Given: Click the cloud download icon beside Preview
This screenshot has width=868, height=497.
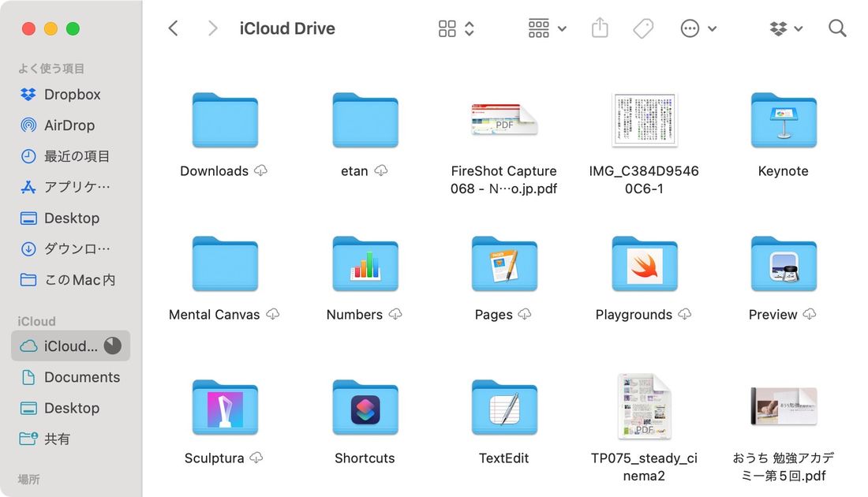Looking at the screenshot, I should [x=810, y=314].
